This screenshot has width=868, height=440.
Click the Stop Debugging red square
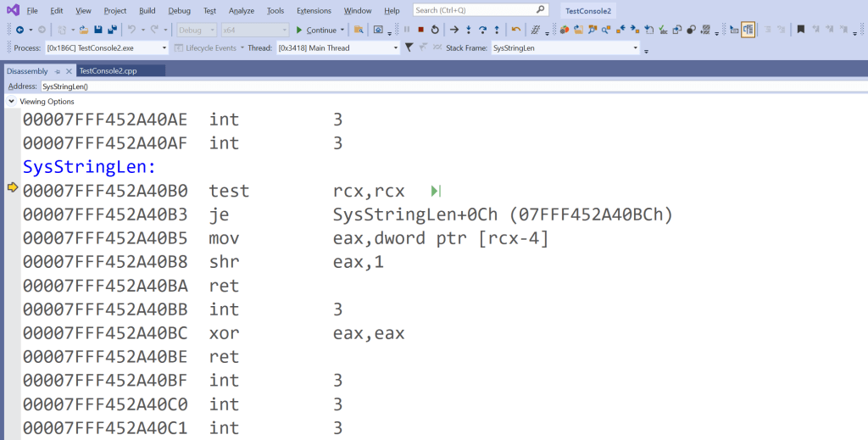coord(420,30)
